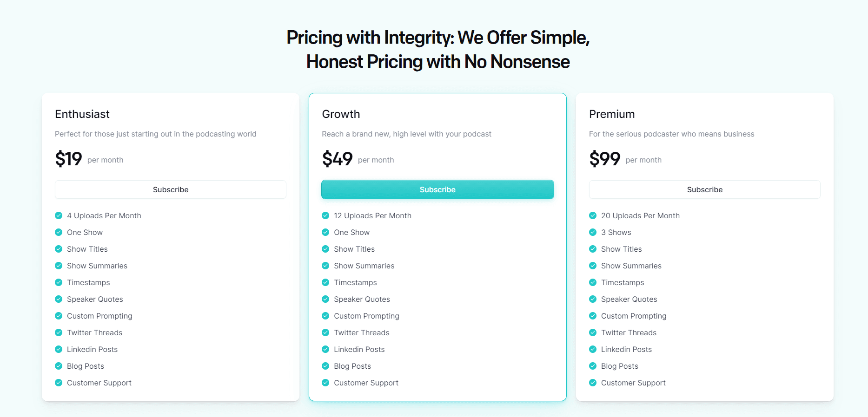Click checkmark icon beside 12 Uploads Per Month

coord(325,215)
